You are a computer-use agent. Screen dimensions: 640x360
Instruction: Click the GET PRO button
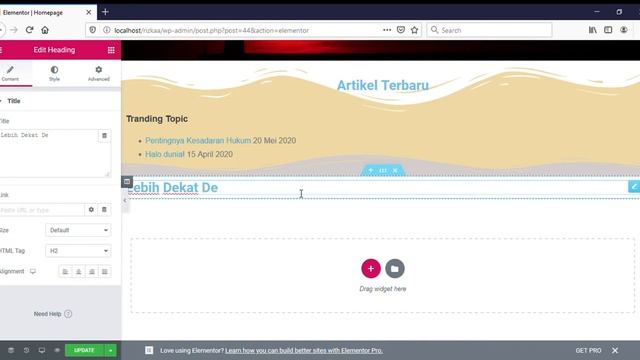click(x=588, y=350)
